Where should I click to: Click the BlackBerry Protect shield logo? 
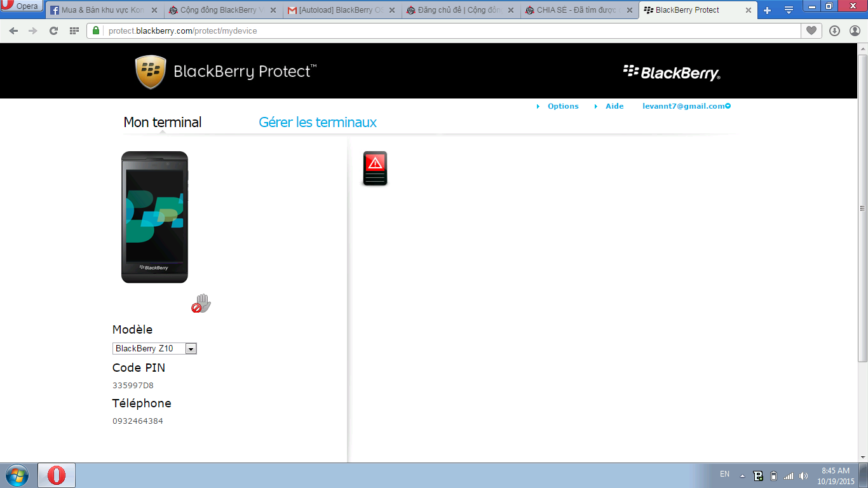tap(151, 72)
